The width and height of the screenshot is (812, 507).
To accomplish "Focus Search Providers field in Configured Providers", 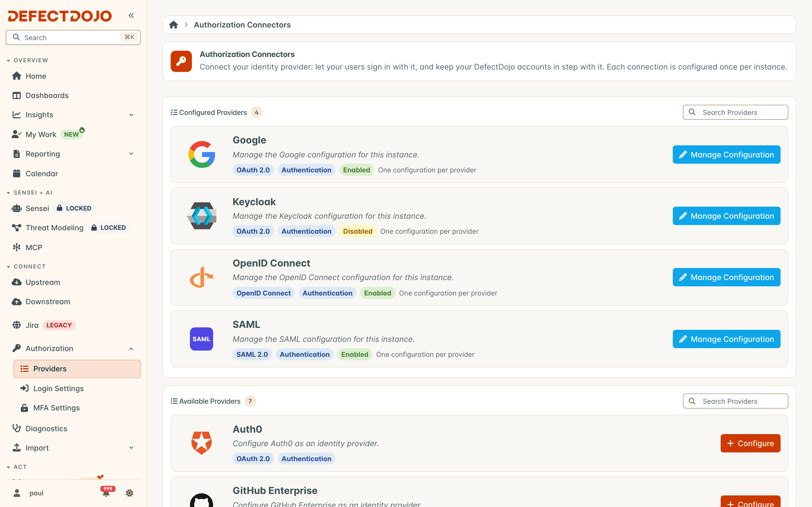I will pos(735,112).
